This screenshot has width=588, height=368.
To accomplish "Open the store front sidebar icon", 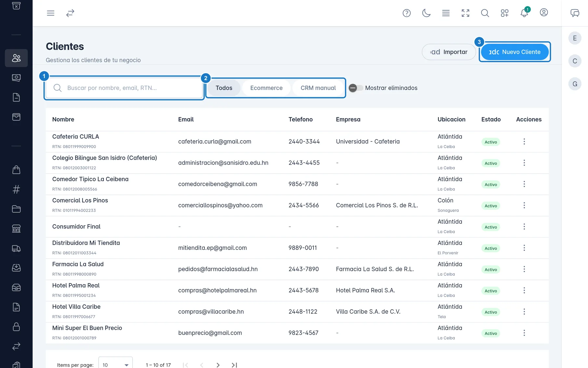I will click(16, 229).
